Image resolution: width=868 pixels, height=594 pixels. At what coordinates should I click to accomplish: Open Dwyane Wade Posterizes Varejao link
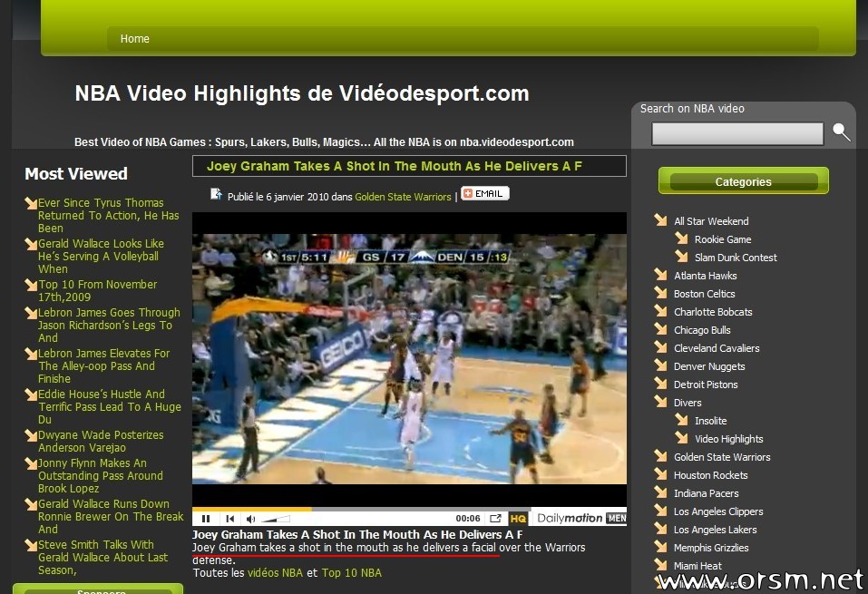pyautogui.click(x=101, y=442)
